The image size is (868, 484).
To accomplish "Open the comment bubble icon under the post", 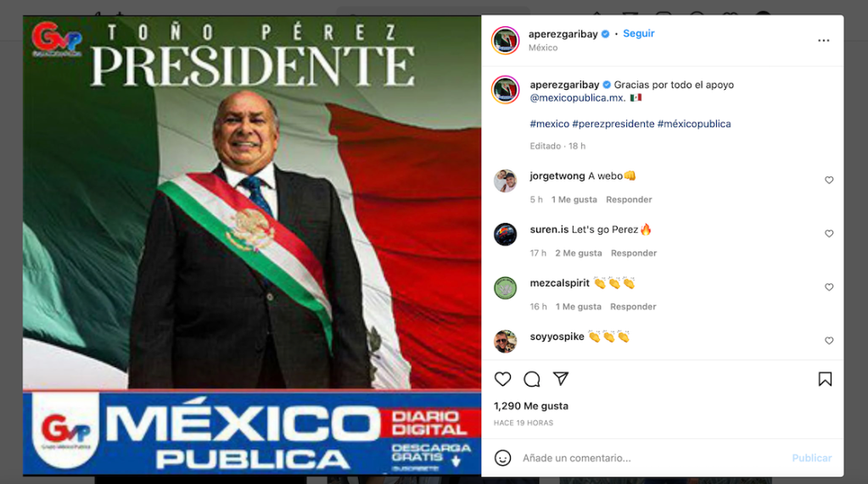I will pyautogui.click(x=532, y=379).
